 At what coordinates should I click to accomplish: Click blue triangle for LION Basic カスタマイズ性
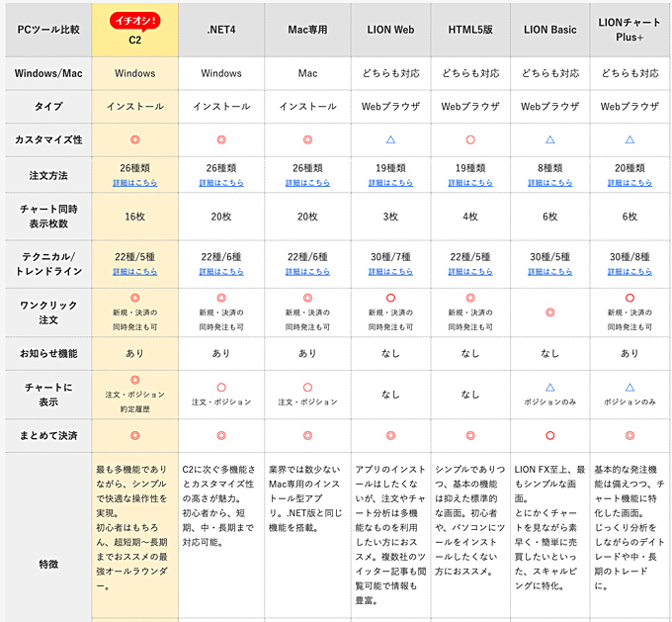pyautogui.click(x=549, y=139)
